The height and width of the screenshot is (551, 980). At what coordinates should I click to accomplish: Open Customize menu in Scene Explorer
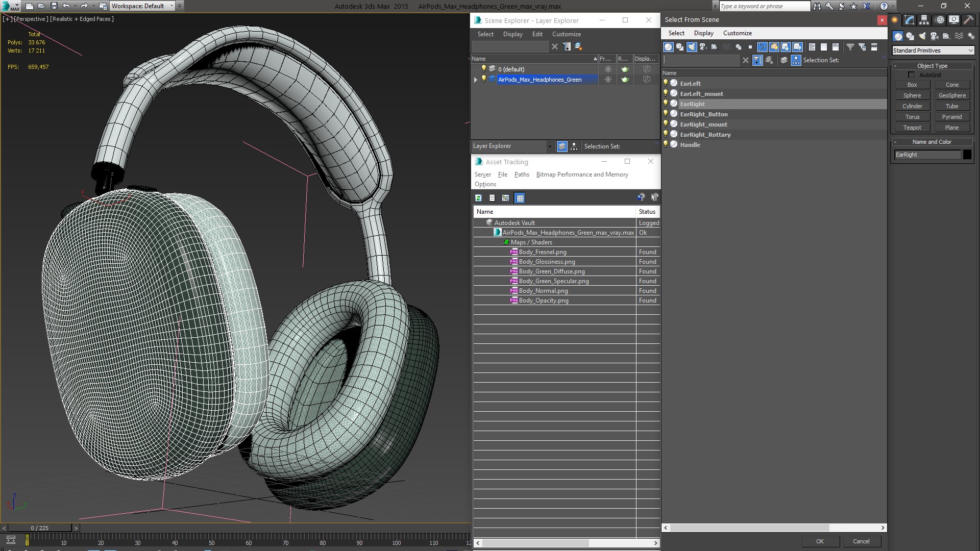(566, 34)
